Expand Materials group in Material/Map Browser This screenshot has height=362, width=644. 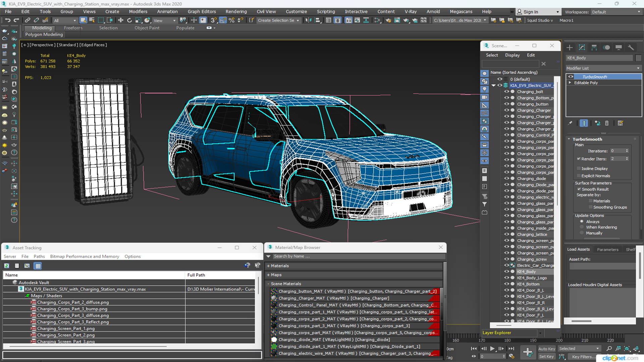268,266
